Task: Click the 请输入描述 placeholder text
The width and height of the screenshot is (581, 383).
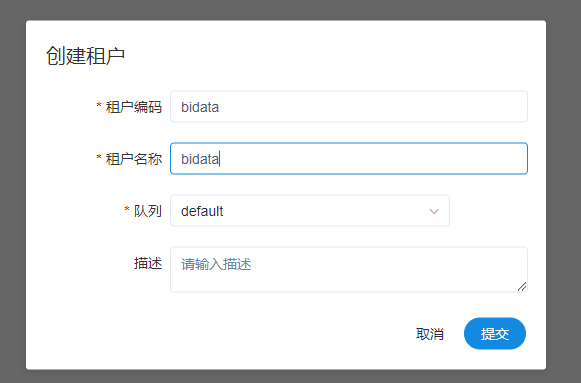Action: pyautogui.click(x=216, y=264)
